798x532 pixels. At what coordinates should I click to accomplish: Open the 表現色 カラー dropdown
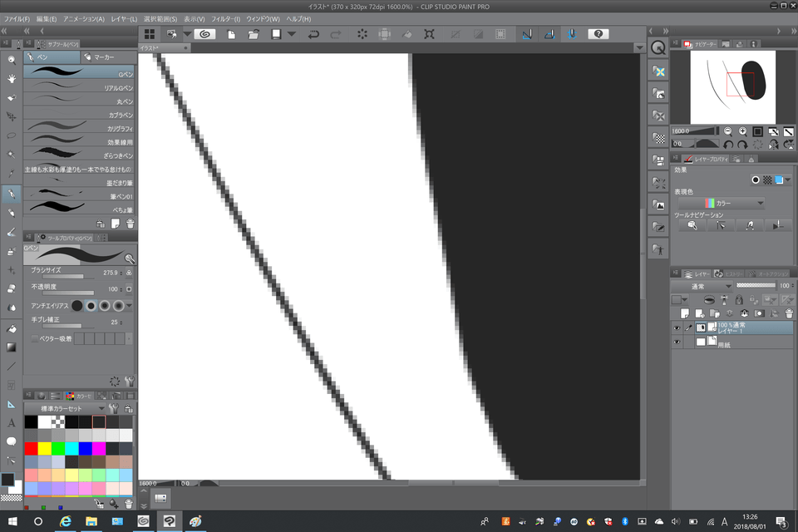coord(721,203)
